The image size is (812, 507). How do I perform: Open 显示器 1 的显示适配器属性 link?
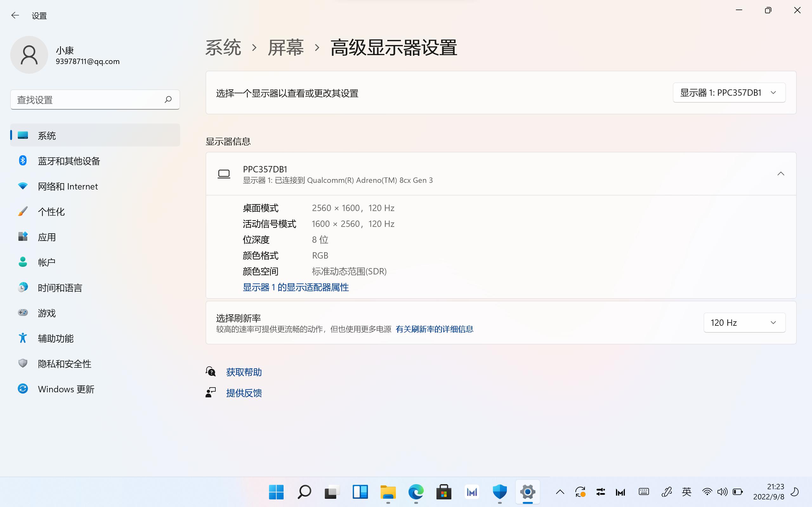(296, 287)
